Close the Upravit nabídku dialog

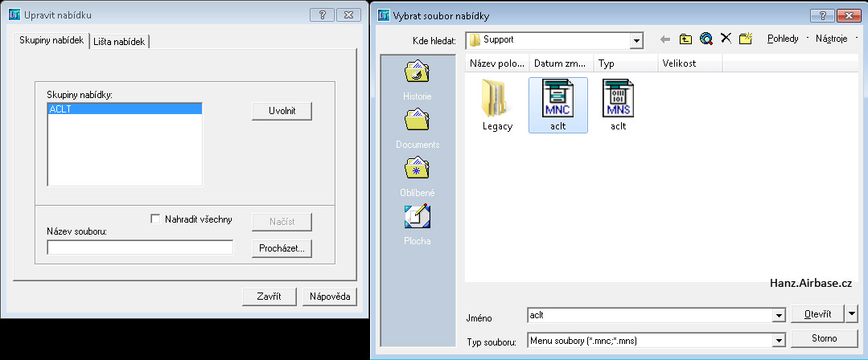[x=348, y=15]
